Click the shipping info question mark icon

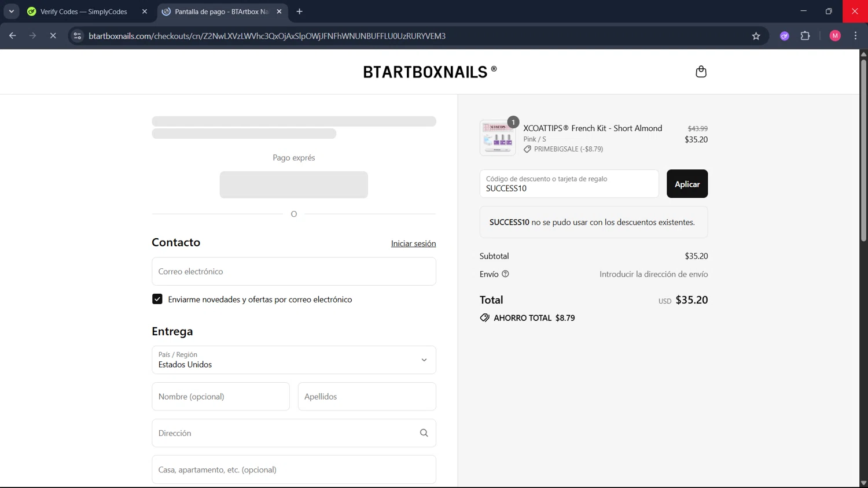pos(505,274)
